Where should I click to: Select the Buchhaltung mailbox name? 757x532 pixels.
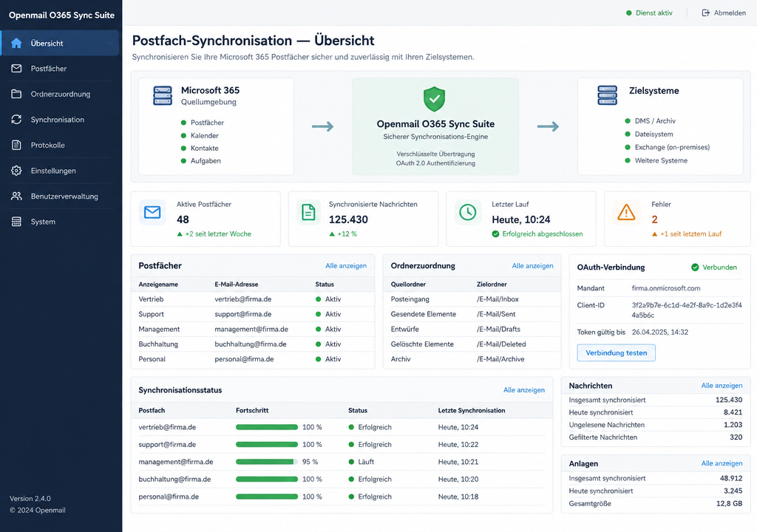pyautogui.click(x=158, y=344)
